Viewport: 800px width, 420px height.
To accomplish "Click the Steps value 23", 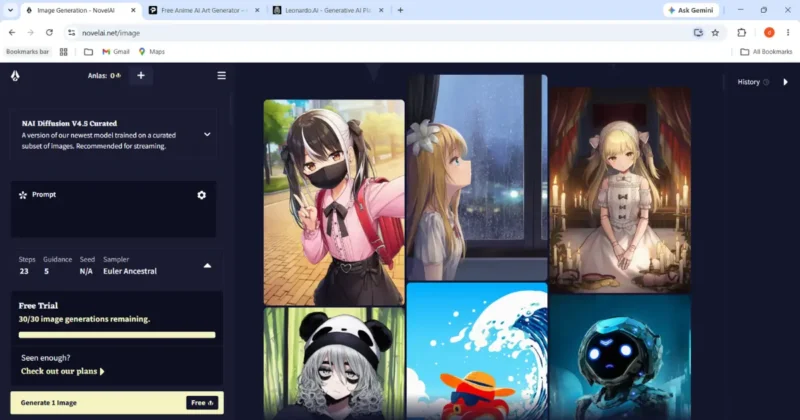I will click(x=24, y=271).
